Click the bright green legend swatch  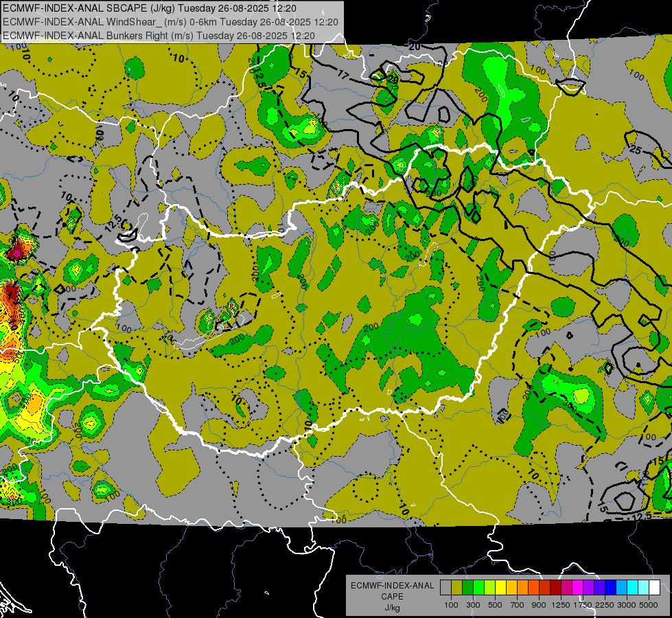[x=478, y=588]
